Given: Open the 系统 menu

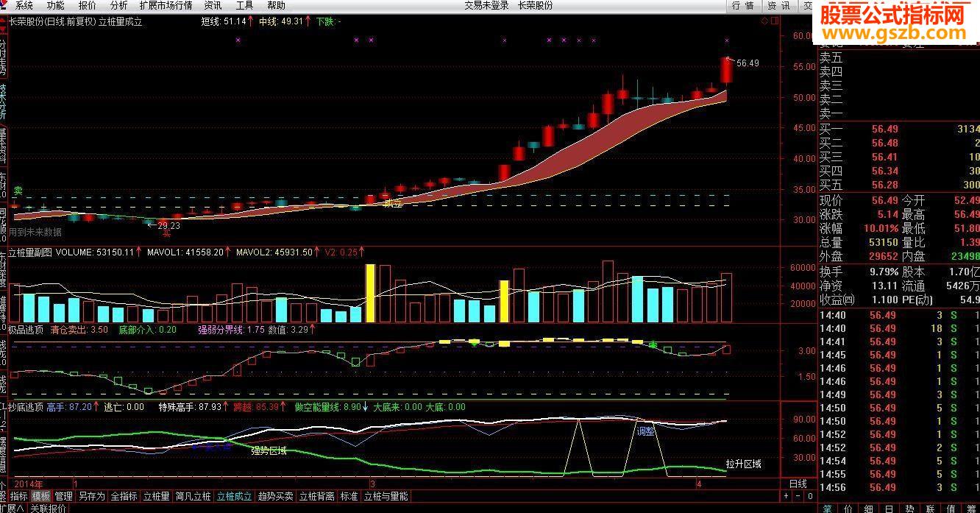Looking at the screenshot, I should click(24, 5).
